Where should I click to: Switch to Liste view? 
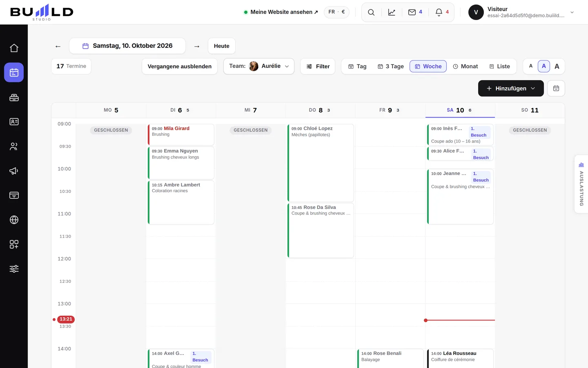point(500,66)
